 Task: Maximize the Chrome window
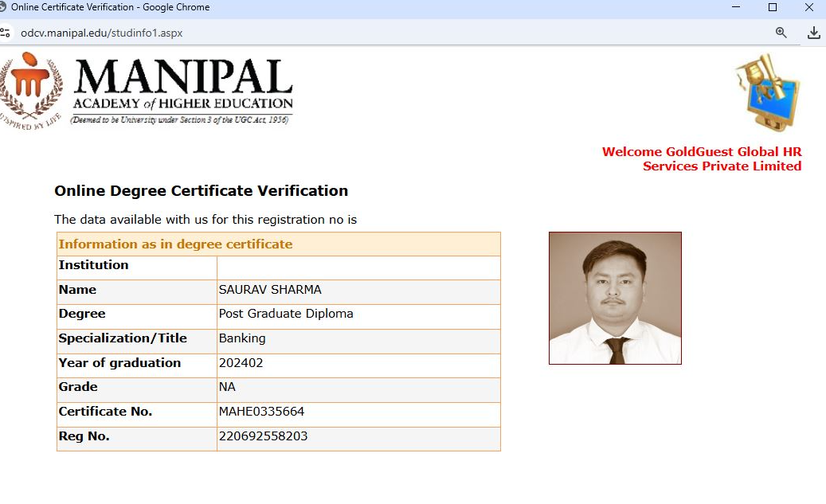[x=772, y=7]
